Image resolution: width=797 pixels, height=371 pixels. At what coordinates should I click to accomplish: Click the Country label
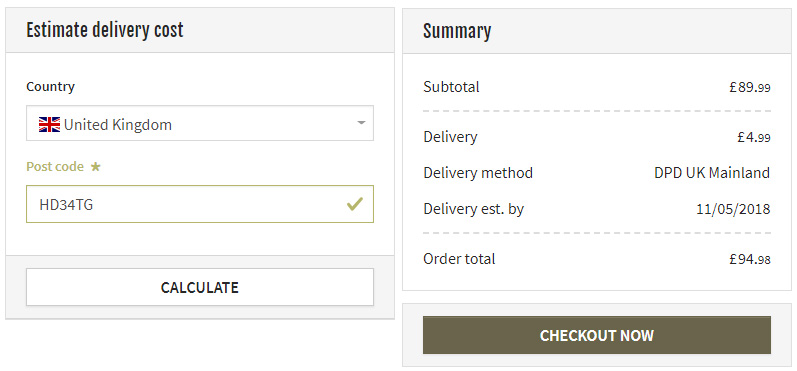(50, 86)
